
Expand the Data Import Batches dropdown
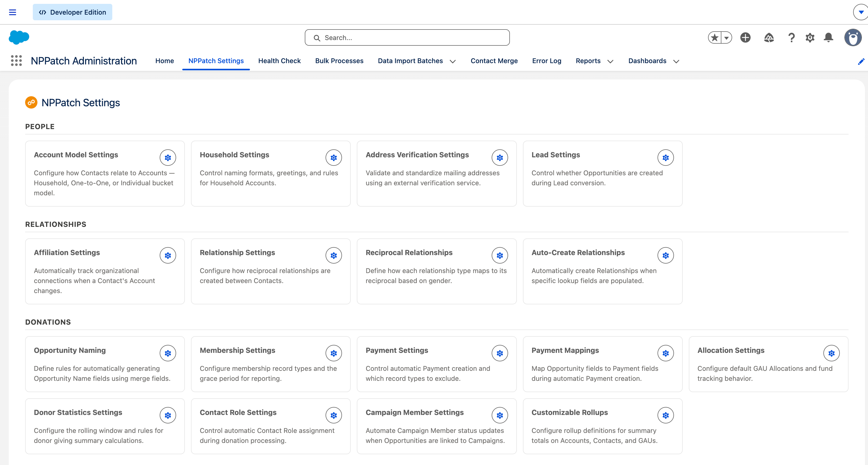click(453, 61)
